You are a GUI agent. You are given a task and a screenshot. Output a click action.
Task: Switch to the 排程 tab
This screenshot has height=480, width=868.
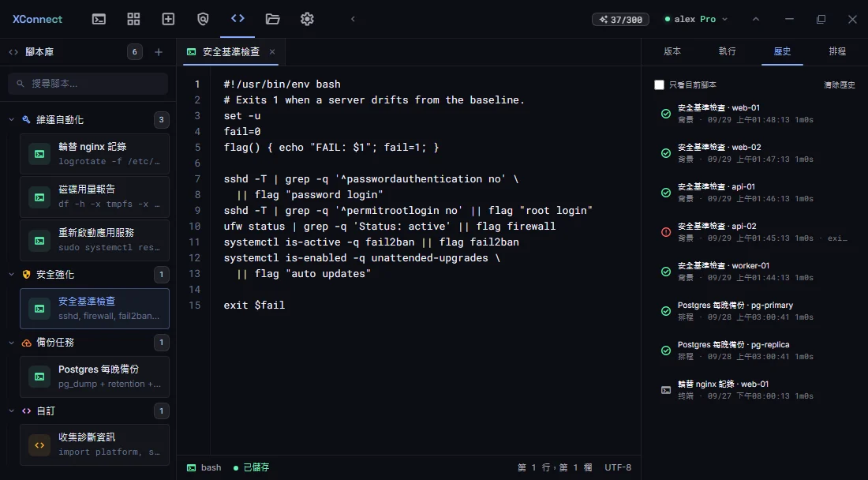[837, 51]
